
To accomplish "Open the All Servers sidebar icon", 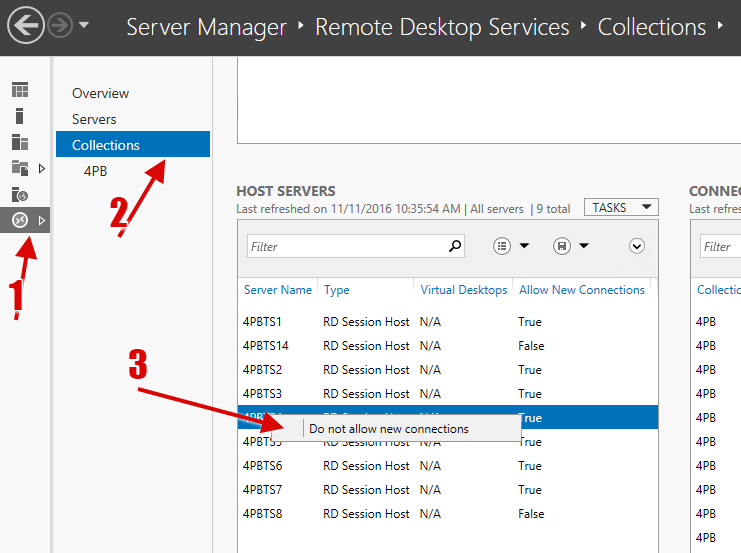I will click(x=20, y=142).
